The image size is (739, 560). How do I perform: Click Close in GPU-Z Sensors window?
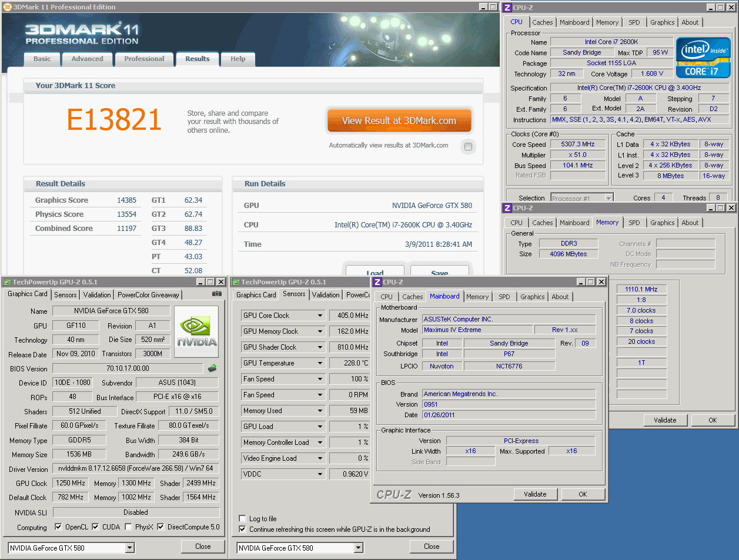pyautogui.click(x=432, y=546)
